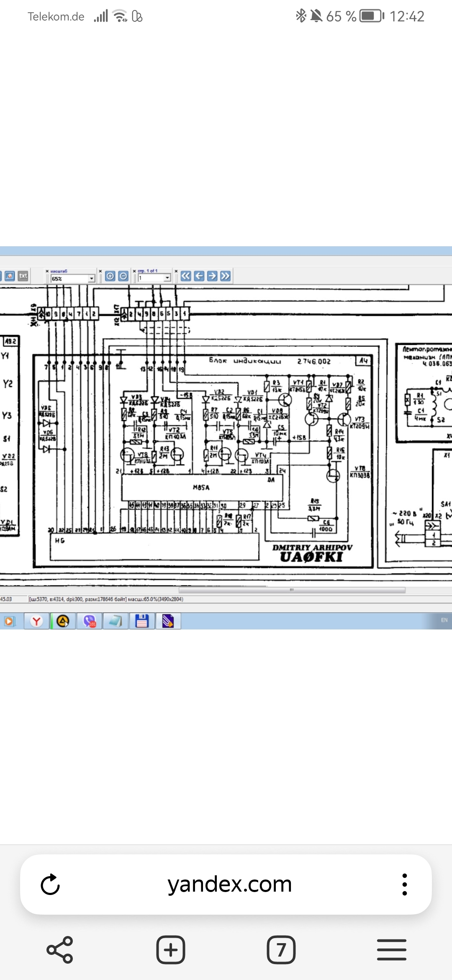The height and width of the screenshot is (980, 452).
Task: Open the page number dropdown
Action: (167, 278)
